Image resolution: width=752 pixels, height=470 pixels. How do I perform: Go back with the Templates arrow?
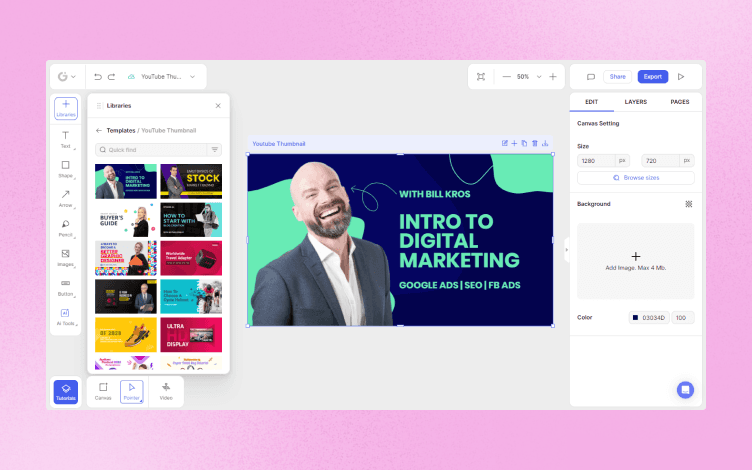(99, 130)
